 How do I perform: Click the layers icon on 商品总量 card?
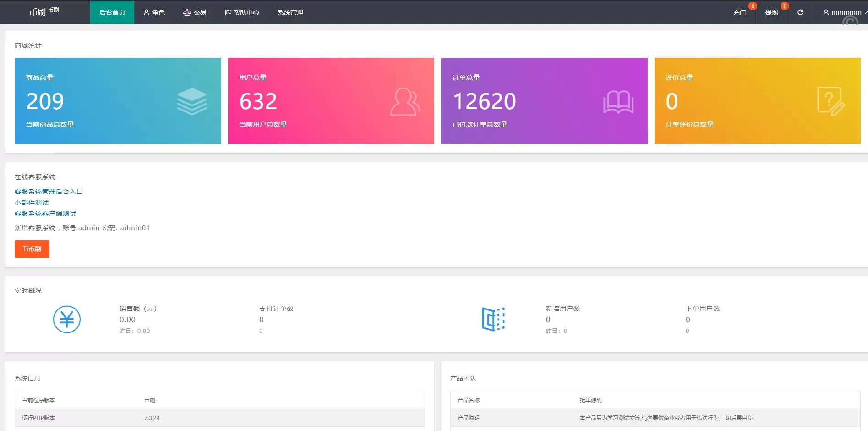(x=192, y=101)
